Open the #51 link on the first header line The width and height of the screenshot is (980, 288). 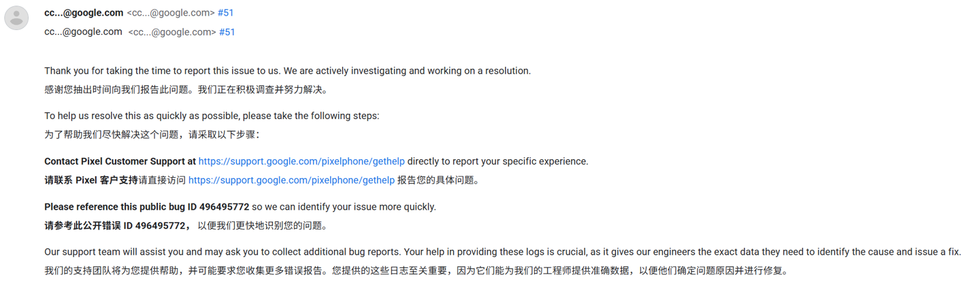tap(225, 13)
